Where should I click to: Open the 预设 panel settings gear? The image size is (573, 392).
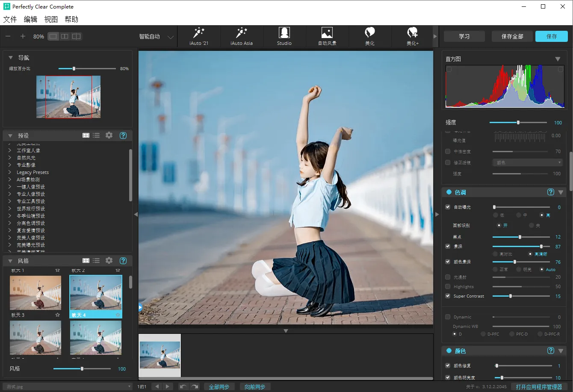click(x=109, y=136)
